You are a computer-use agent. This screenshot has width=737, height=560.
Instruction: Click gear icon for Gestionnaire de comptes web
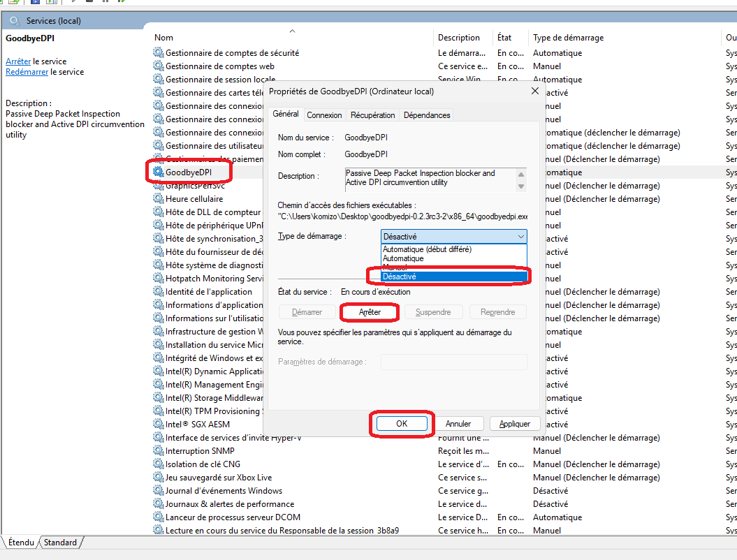click(159, 66)
